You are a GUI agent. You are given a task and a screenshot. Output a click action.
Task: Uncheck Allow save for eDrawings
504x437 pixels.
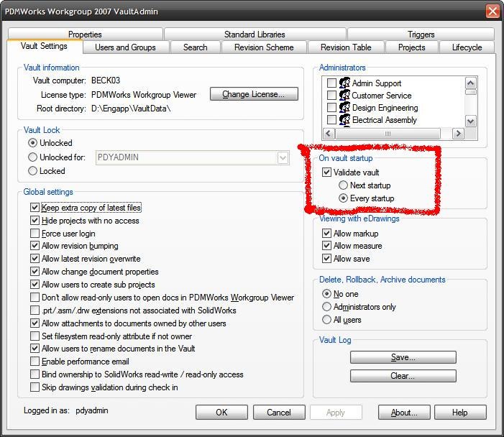coord(326,259)
